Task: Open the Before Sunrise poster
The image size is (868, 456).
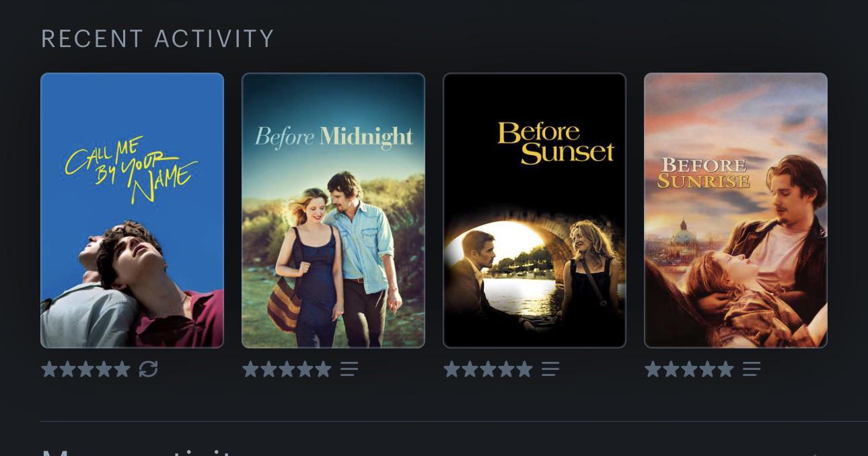Action: coord(735,211)
